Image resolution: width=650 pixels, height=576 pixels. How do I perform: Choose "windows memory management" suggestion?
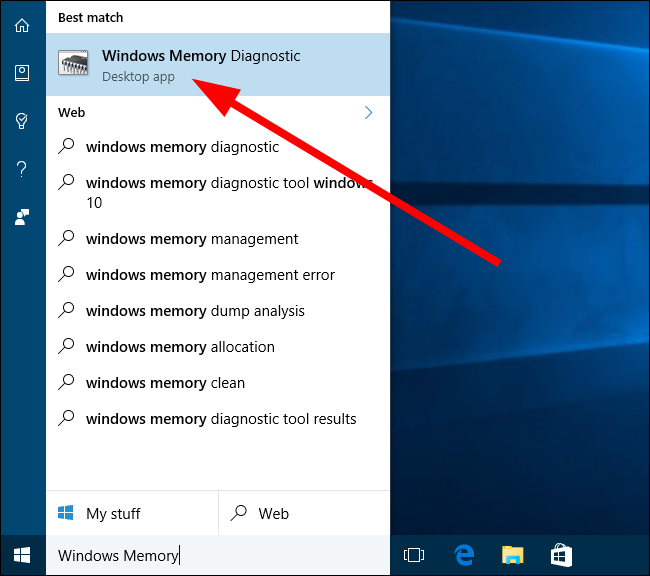218,239
